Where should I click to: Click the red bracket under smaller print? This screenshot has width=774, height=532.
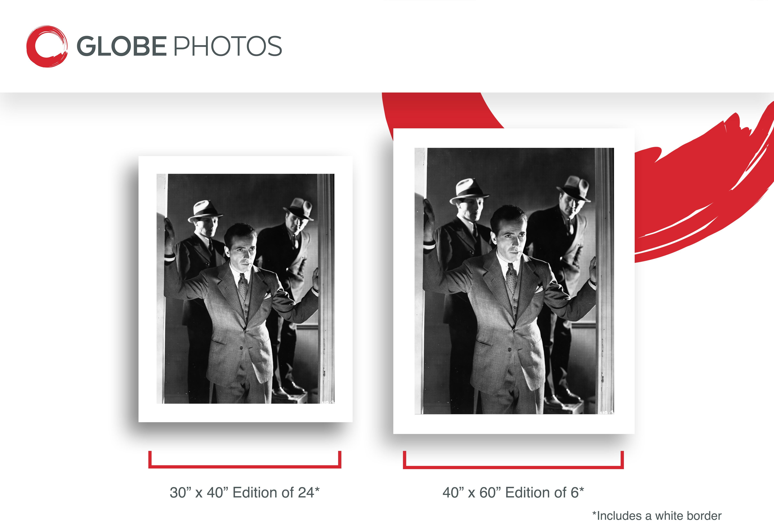pos(245,460)
